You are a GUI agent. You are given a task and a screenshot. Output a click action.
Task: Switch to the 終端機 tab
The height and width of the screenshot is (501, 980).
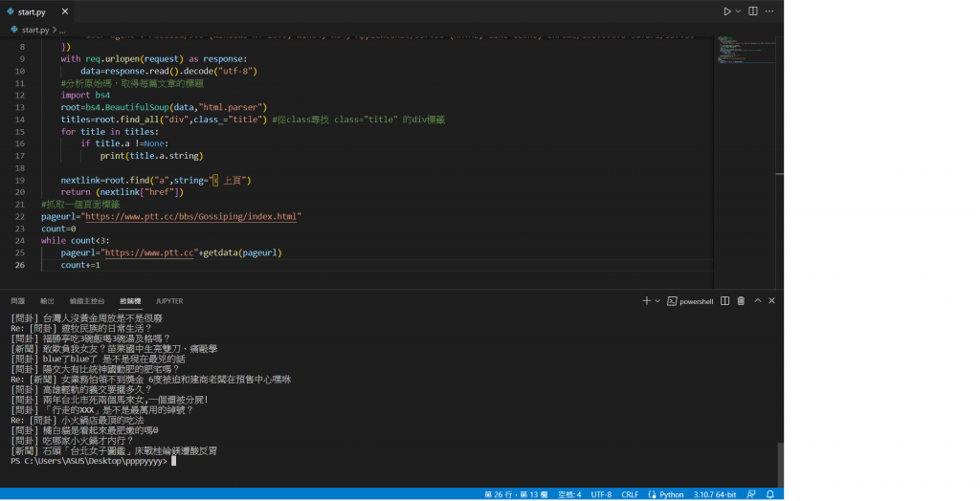[x=130, y=301]
